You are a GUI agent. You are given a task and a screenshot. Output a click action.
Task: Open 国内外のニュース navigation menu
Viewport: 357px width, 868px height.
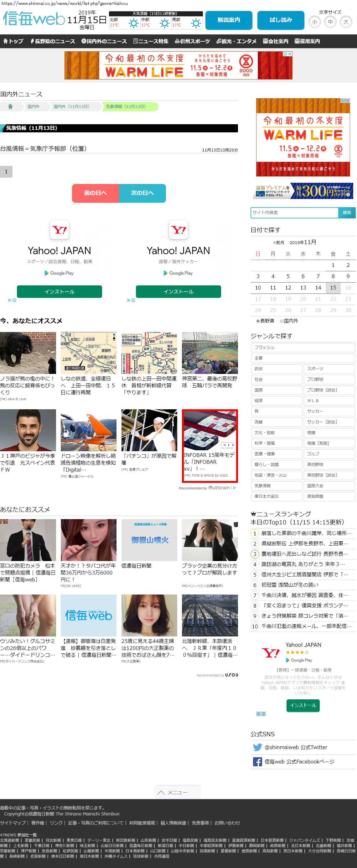point(104,41)
